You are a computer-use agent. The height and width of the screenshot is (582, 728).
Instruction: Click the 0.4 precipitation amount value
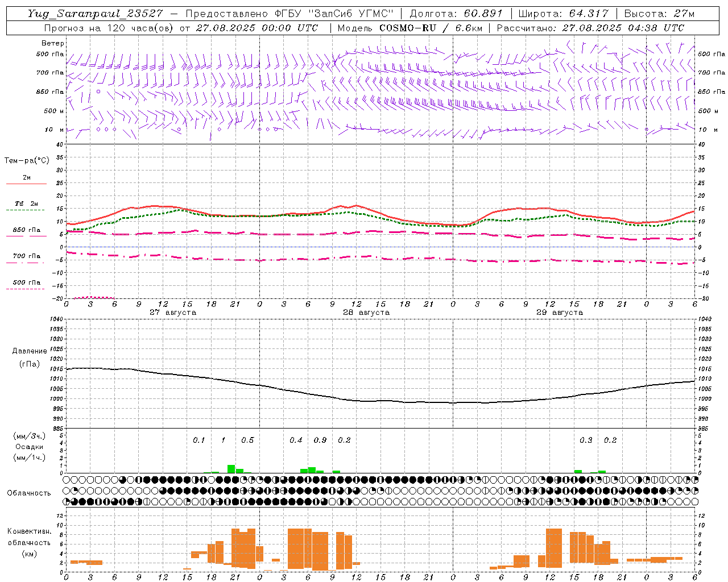tap(296, 440)
